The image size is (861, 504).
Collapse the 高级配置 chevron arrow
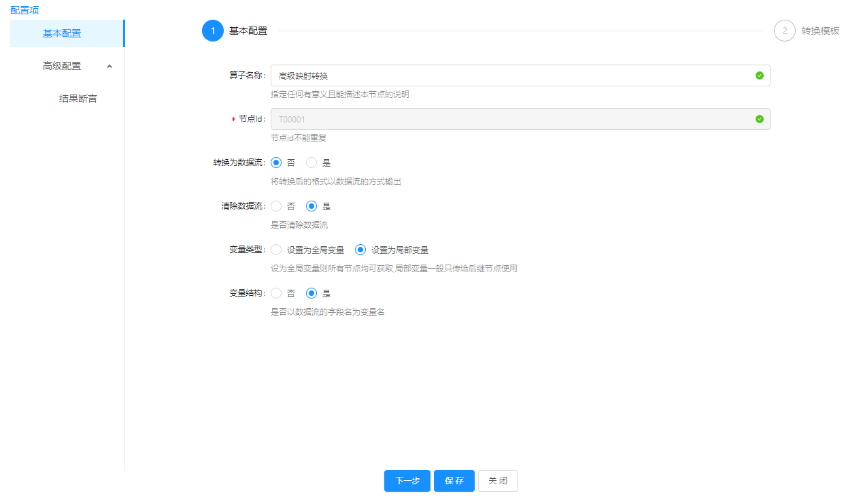[109, 66]
